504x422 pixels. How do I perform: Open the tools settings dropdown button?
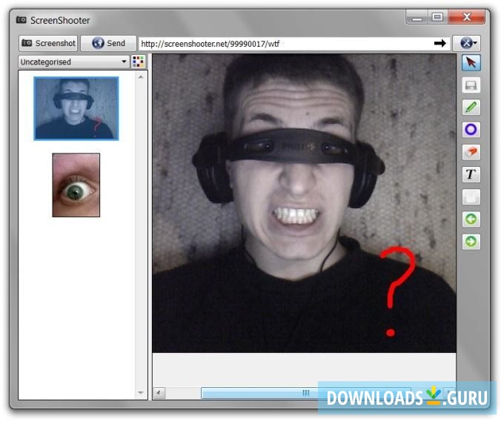click(x=468, y=43)
